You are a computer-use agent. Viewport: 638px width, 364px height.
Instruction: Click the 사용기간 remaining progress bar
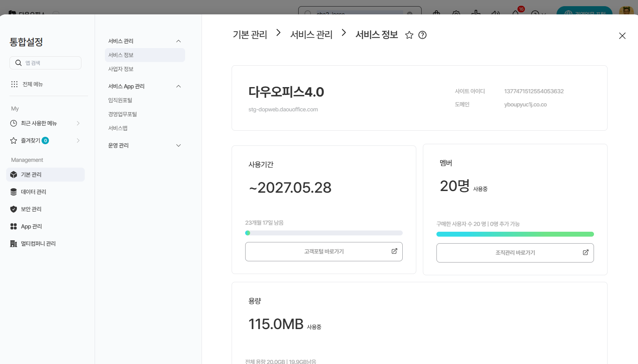point(324,233)
